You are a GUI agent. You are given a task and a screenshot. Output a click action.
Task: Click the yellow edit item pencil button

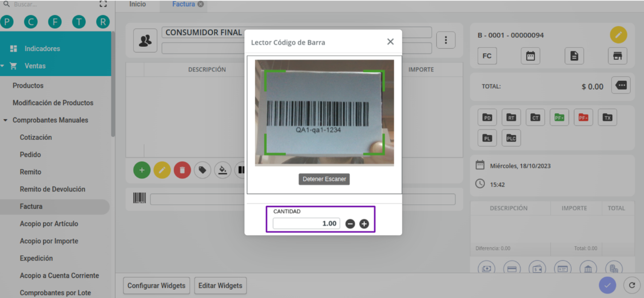[x=162, y=170]
